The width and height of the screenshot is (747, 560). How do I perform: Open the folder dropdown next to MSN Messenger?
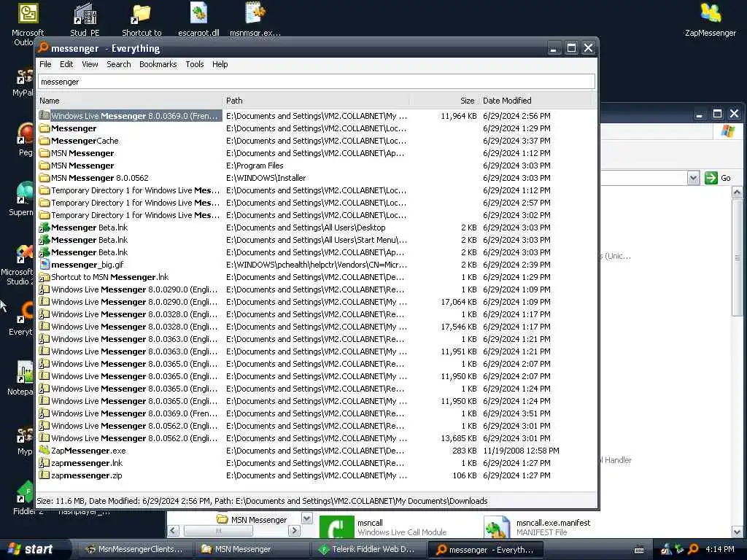307,518
